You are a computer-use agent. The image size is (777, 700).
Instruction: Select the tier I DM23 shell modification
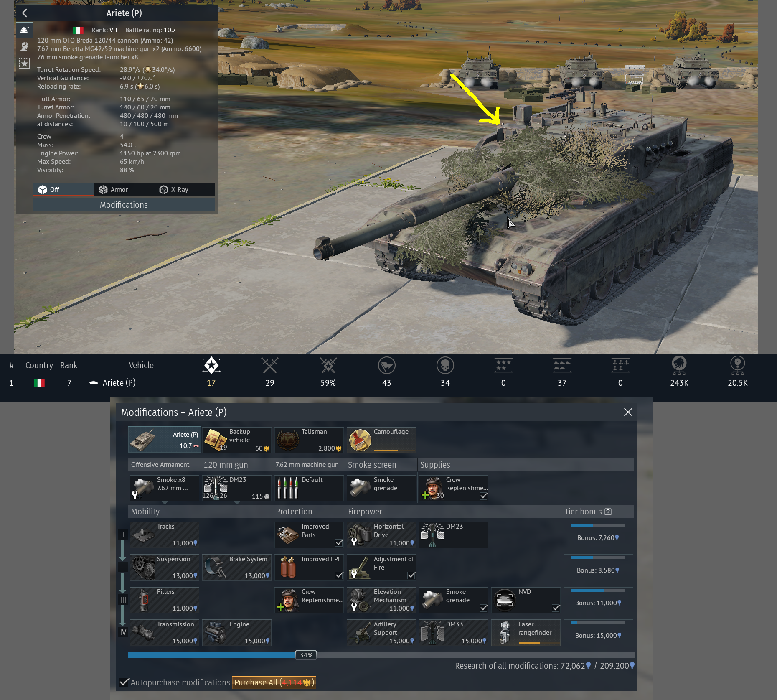pyautogui.click(x=454, y=535)
